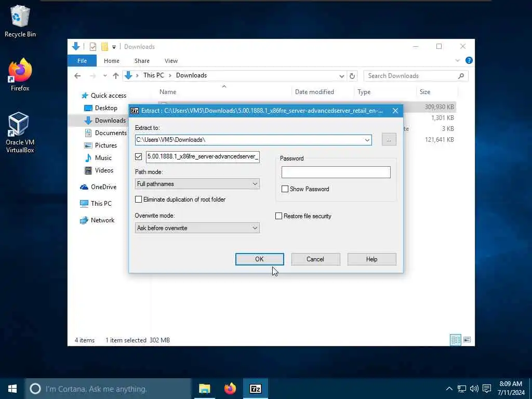Image resolution: width=532 pixels, height=399 pixels.
Task: Expand the Explorer address bar history dropdown
Action: [342, 76]
